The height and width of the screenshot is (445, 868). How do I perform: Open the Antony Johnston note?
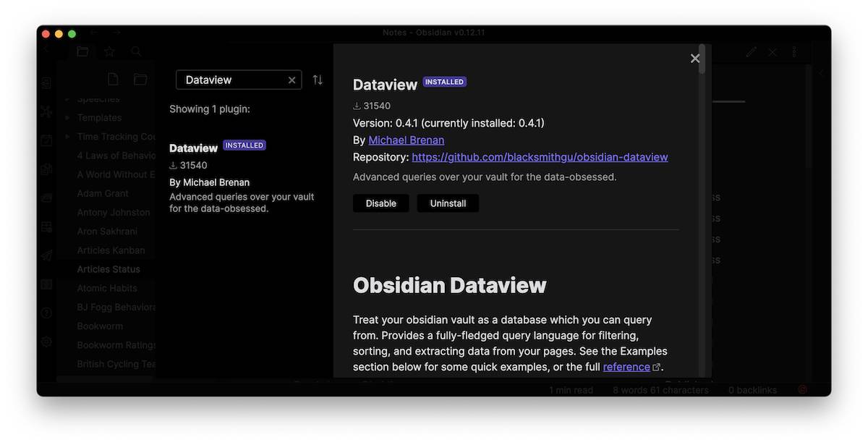tap(114, 212)
